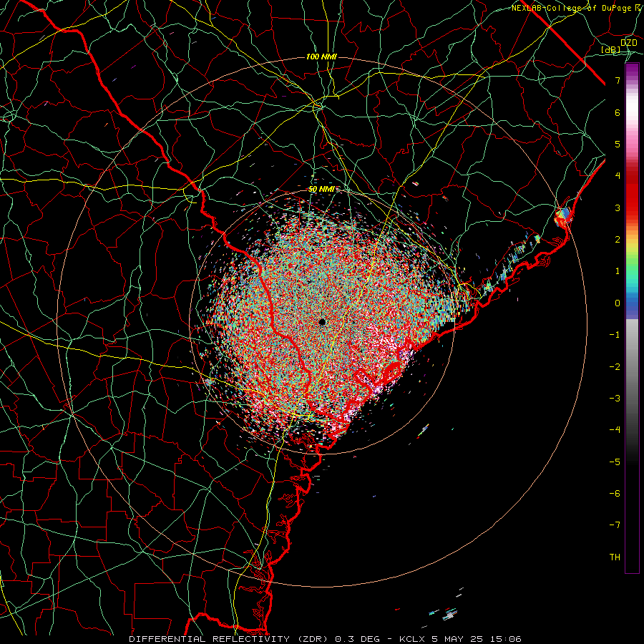Click the 3 value on color scale
644x644 pixels.
point(618,208)
